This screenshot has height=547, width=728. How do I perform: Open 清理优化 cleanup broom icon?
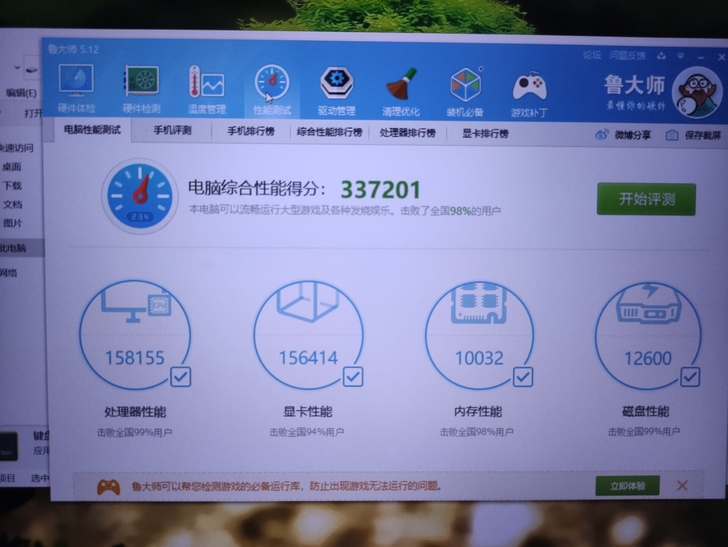(x=401, y=91)
